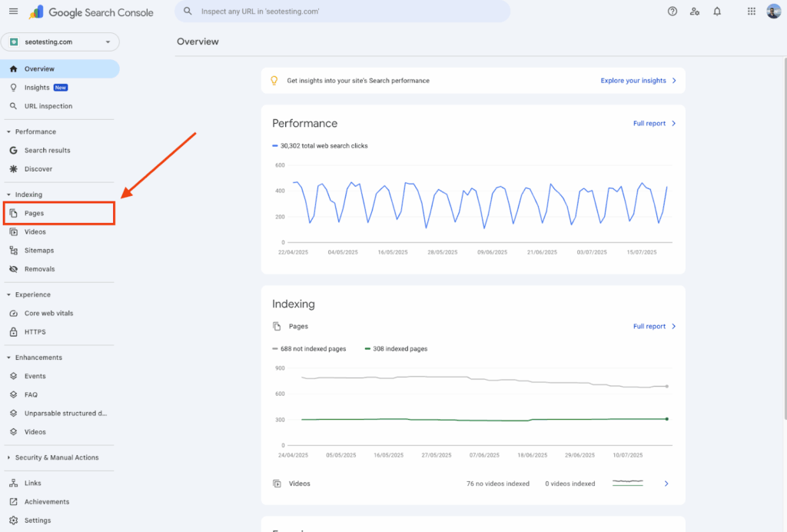Open the user management icon
The height and width of the screenshot is (532, 787).
[695, 11]
